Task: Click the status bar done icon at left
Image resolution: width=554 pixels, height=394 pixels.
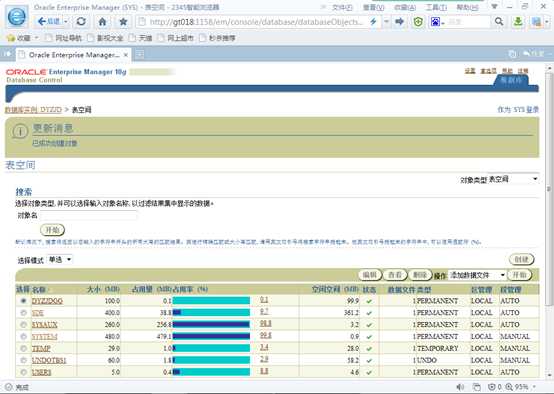Action: pos(9,387)
